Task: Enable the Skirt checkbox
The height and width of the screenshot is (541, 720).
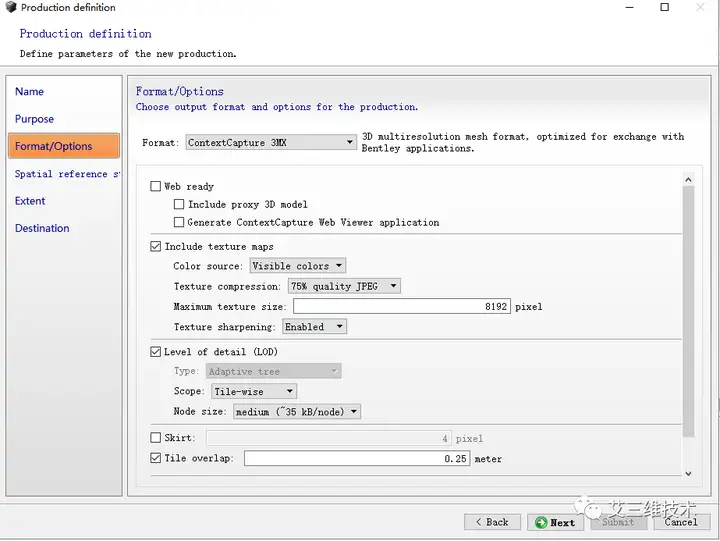Action: pyautogui.click(x=156, y=438)
